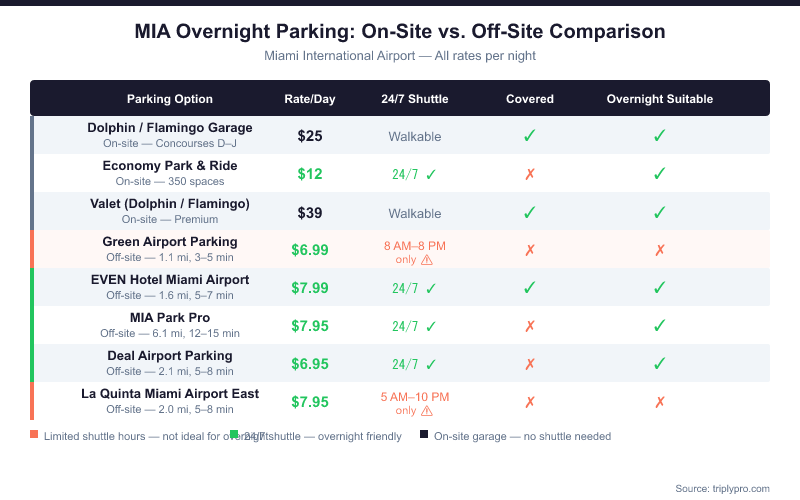Click the orange Limited shuttle hours legend swatch
800x500 pixels.
34,435
